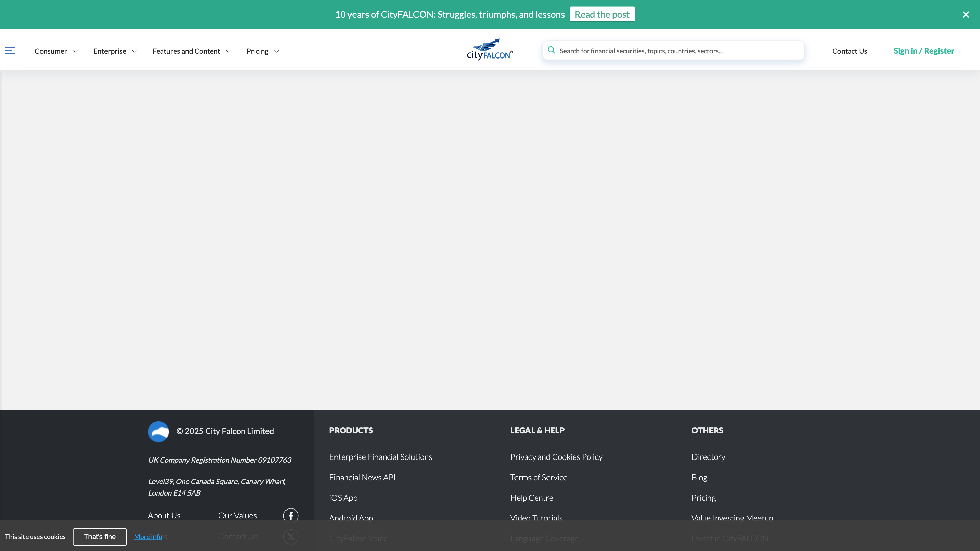The image size is (980, 551).
Task: Accept cookies with That's fine
Action: [100, 537]
